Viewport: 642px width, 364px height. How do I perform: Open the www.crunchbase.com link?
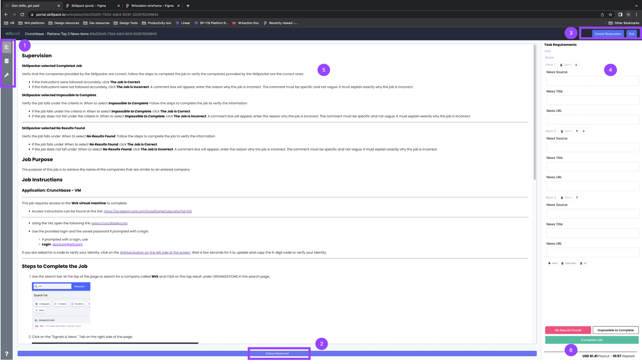coord(109,223)
